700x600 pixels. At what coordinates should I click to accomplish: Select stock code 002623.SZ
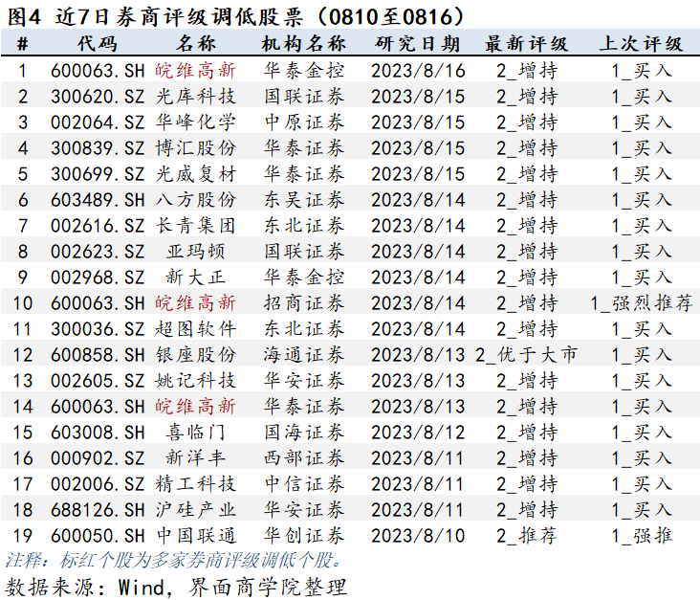click(x=98, y=252)
